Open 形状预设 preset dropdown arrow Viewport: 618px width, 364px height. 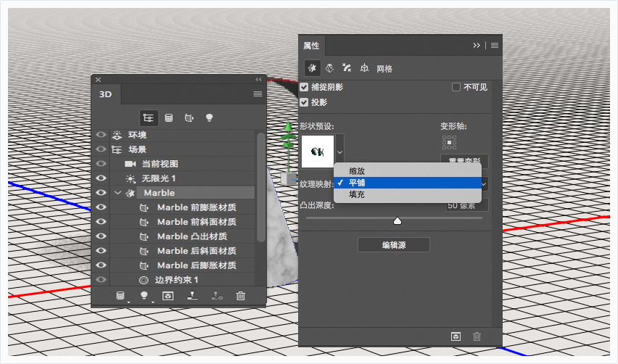tap(339, 152)
